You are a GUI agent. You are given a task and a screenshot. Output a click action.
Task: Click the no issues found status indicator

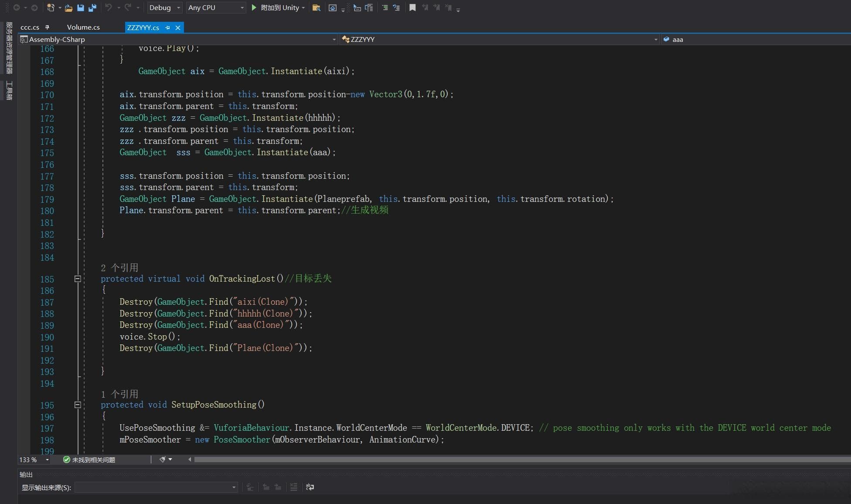pyautogui.click(x=89, y=460)
